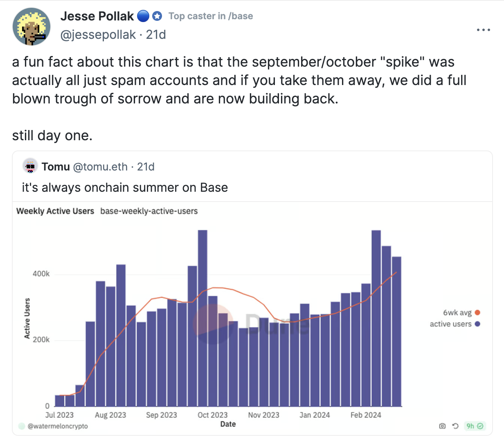Image resolution: width=504 pixels, height=444 pixels.
Task: Click the @watermeloncrypto author avatar dot
Action: (22, 426)
